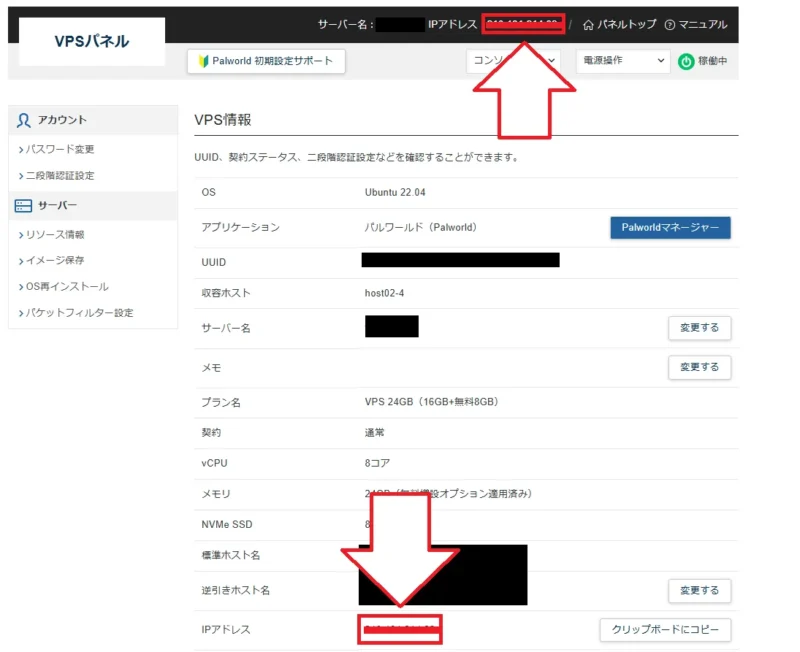Open イメージ保存 in sidebar
The height and width of the screenshot is (652, 800).
(x=55, y=261)
